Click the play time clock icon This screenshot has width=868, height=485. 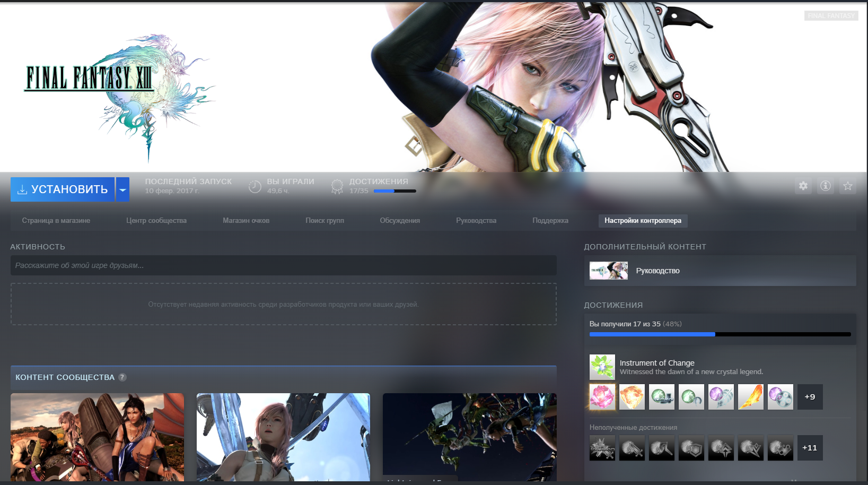(255, 186)
